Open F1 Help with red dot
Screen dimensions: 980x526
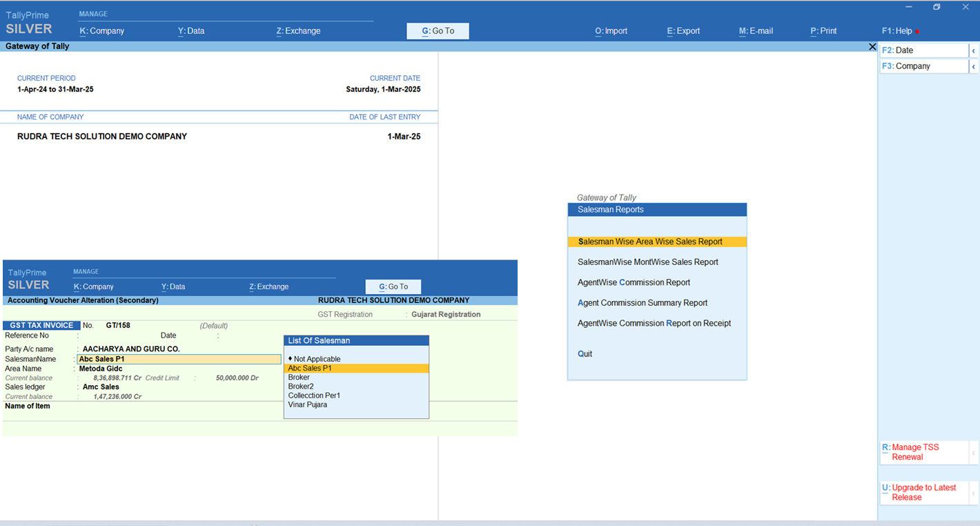pos(898,31)
